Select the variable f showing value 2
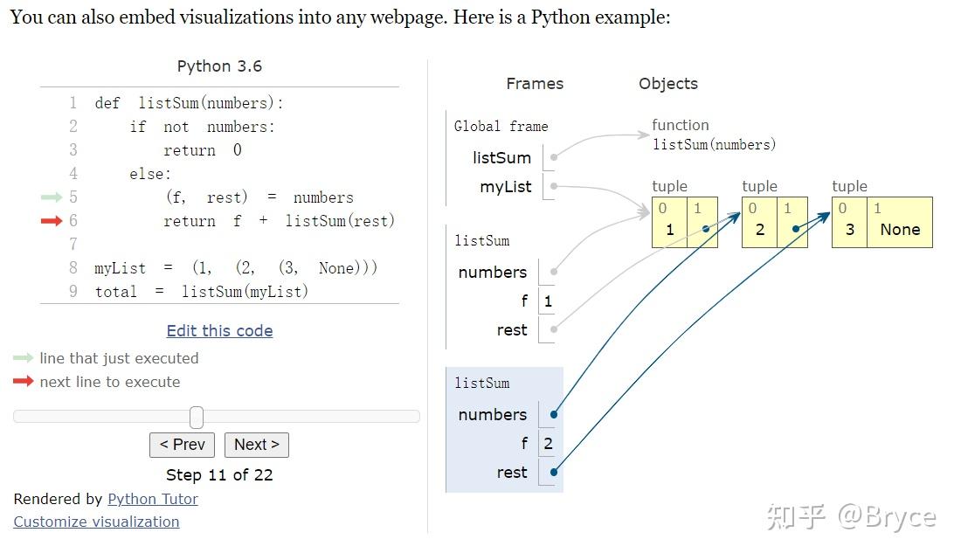This screenshot has width=961, height=560. pyautogui.click(x=548, y=443)
